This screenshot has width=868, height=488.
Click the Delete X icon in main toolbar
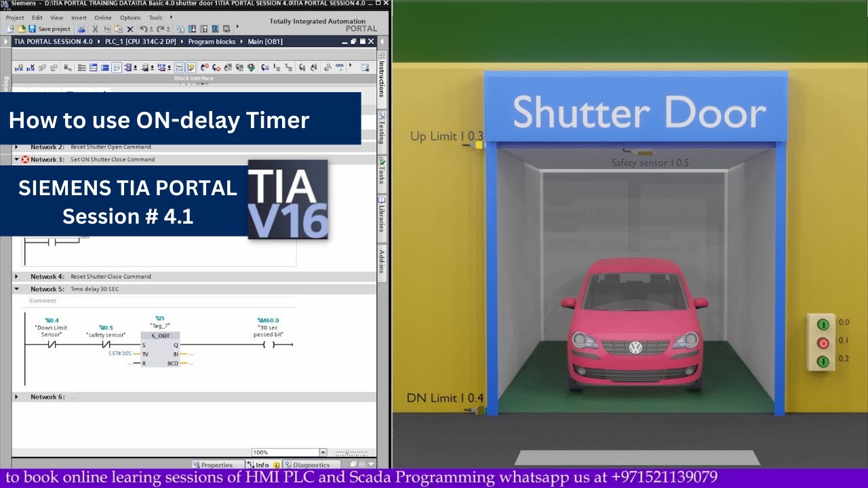tap(130, 29)
